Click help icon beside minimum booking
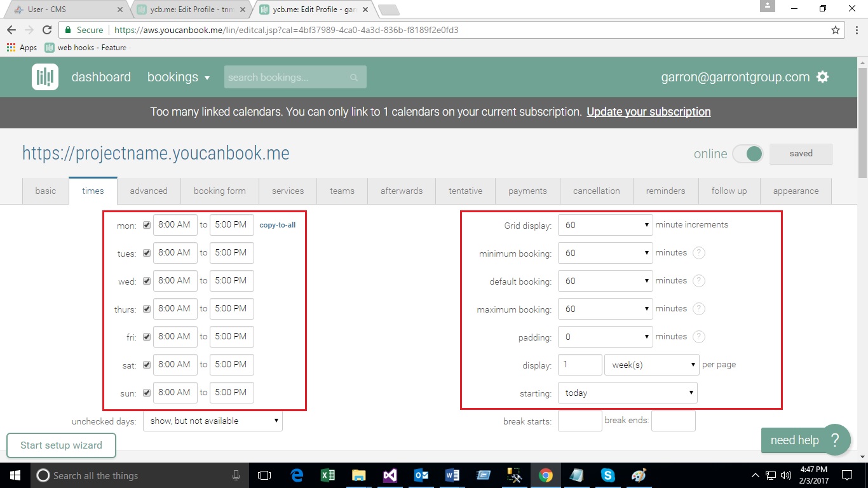Viewport: 868px width, 488px height. (x=698, y=253)
